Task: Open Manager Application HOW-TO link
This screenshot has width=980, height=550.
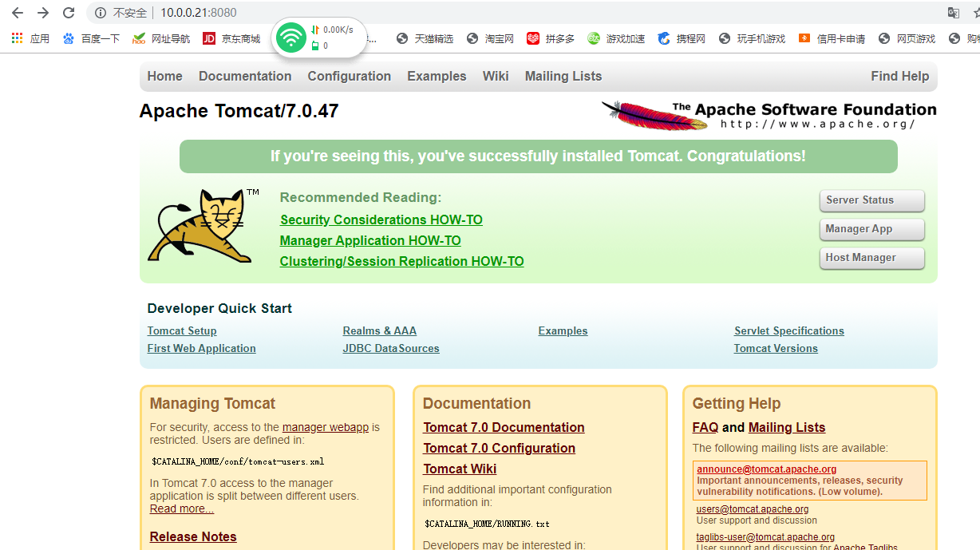Action: tap(370, 240)
